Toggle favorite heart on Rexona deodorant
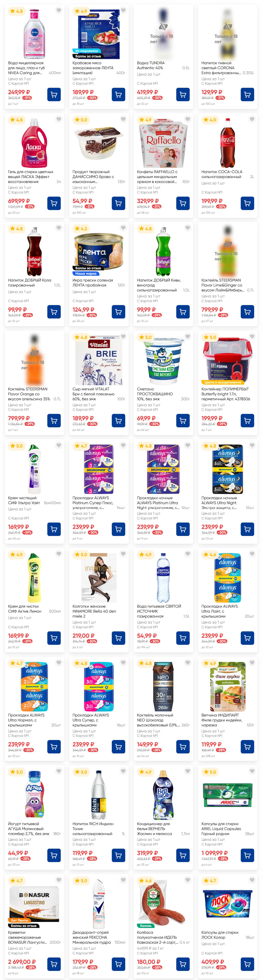Screen dimensions: 268x980 [x=123, y=880]
